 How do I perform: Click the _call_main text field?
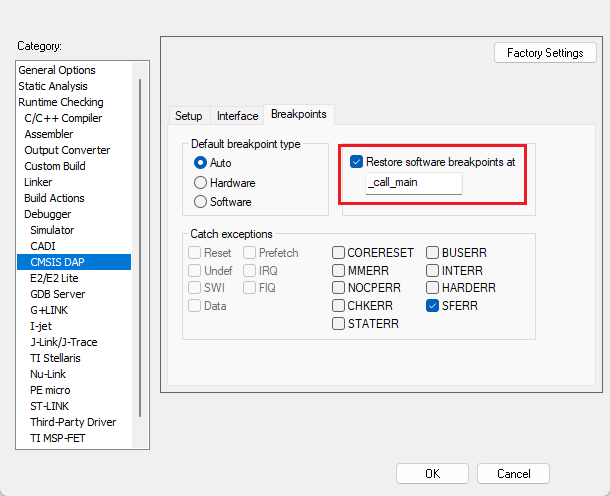414,183
